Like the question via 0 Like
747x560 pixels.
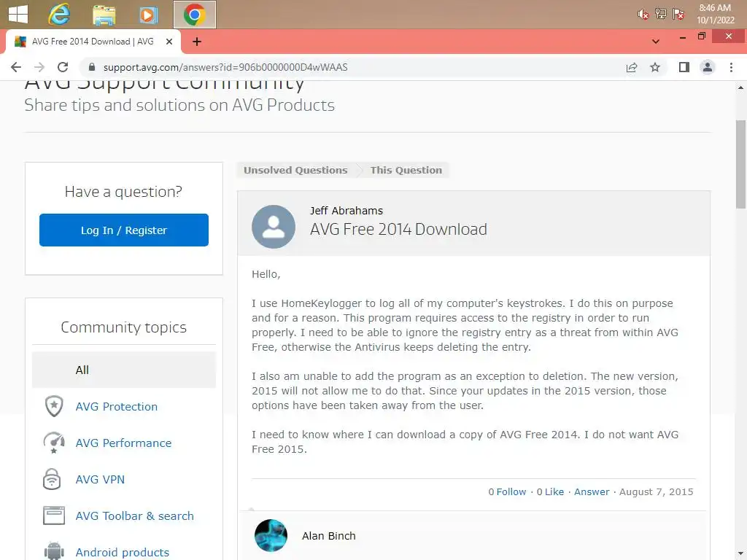(550, 492)
